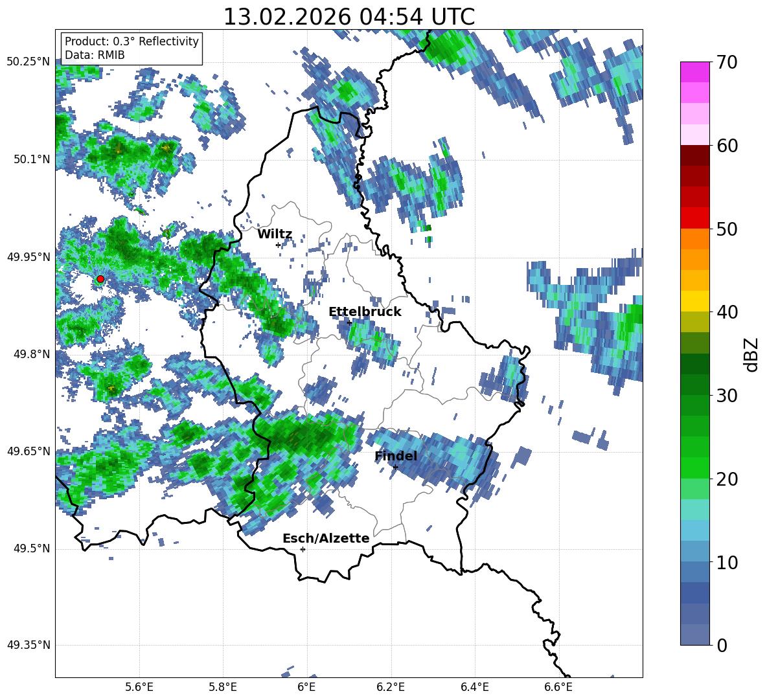
Task: Click the 20 dBZ colorbar tick label
Action: point(727,479)
